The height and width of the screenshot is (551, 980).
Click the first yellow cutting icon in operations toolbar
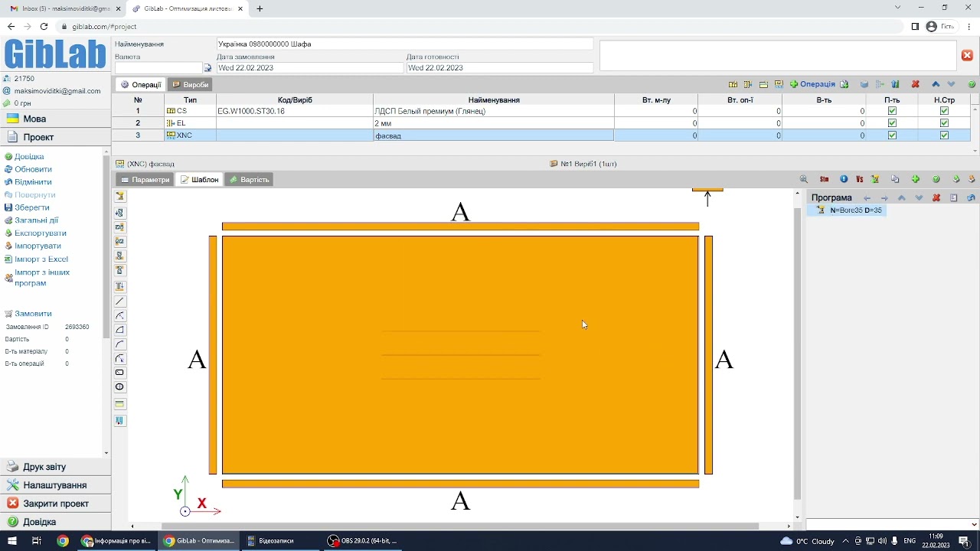[x=733, y=84]
